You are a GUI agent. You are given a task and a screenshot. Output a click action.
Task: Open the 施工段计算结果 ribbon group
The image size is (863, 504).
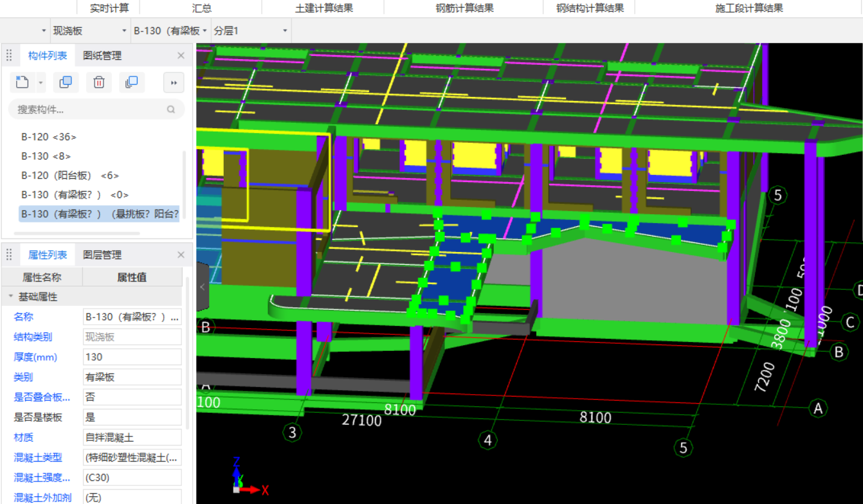pos(749,8)
